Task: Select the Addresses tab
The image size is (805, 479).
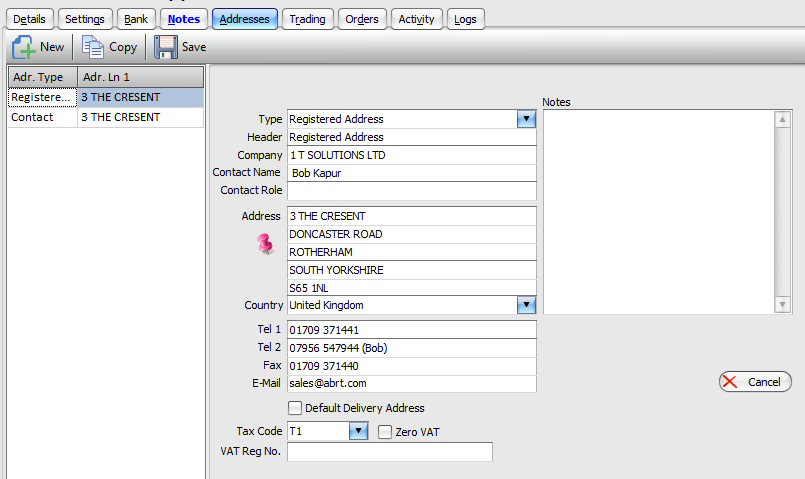Action: [244, 19]
